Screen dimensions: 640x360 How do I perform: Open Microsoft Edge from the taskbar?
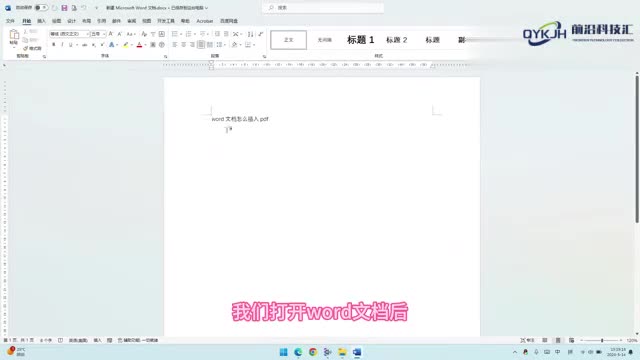(x=298, y=352)
